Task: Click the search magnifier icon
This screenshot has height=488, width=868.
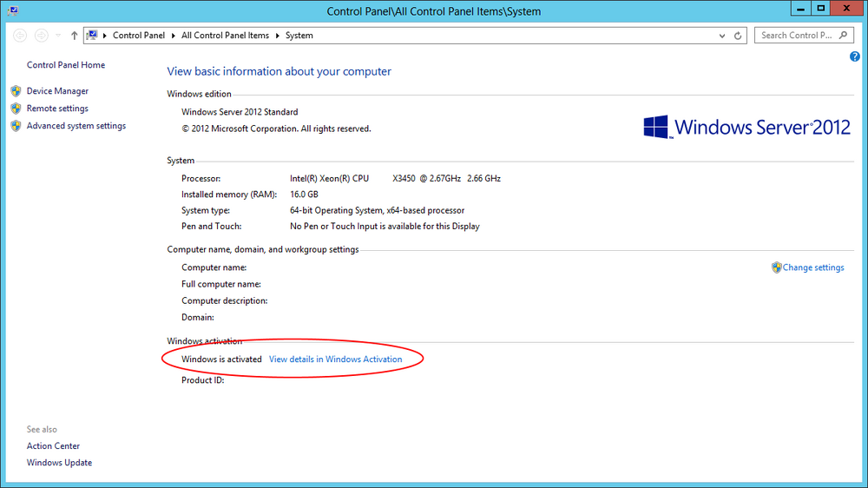Action: pyautogui.click(x=843, y=35)
